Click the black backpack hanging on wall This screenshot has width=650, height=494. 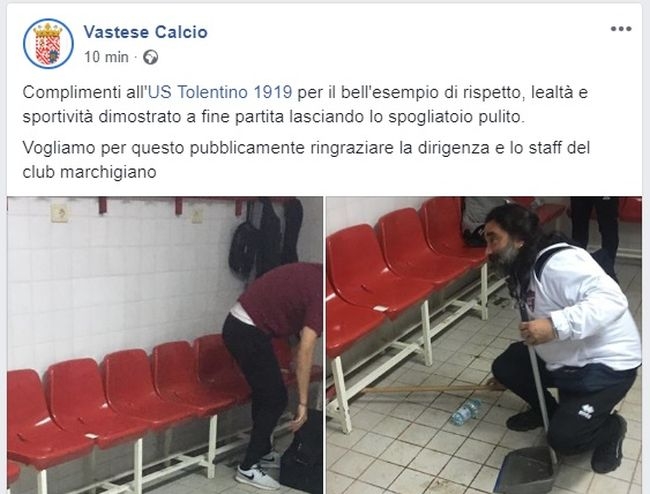tap(245, 249)
